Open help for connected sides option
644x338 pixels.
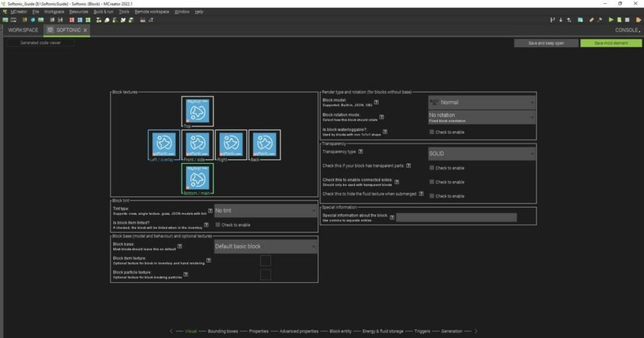pos(397,182)
